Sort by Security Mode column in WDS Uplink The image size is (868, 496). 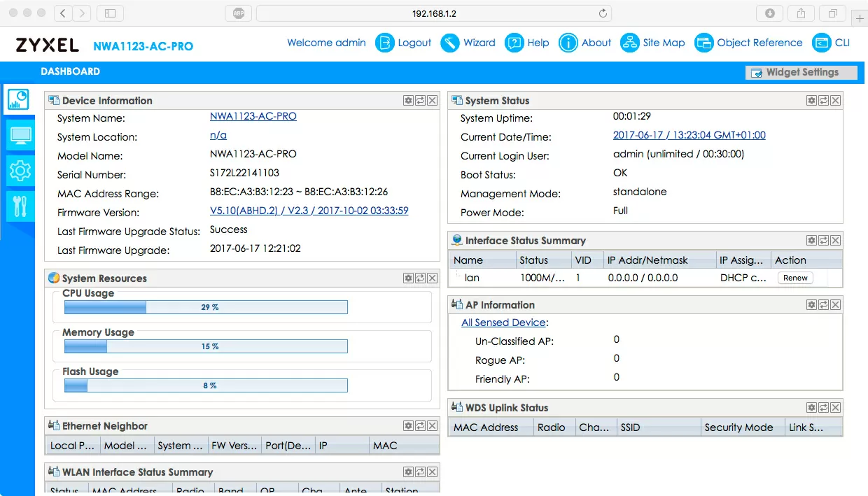(x=742, y=427)
